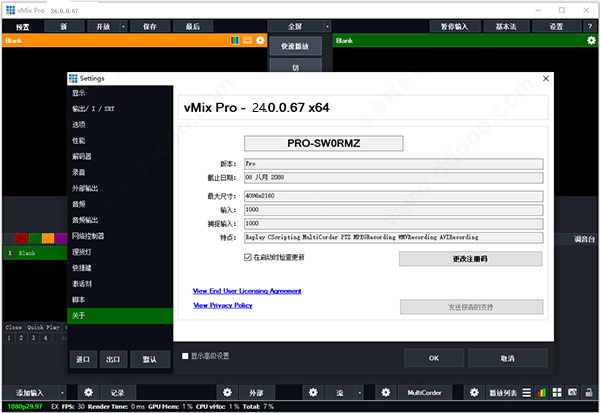Expand the 开放 button dropdown arrow
Image resolution: width=600 pixels, height=413 pixels.
[123, 26]
